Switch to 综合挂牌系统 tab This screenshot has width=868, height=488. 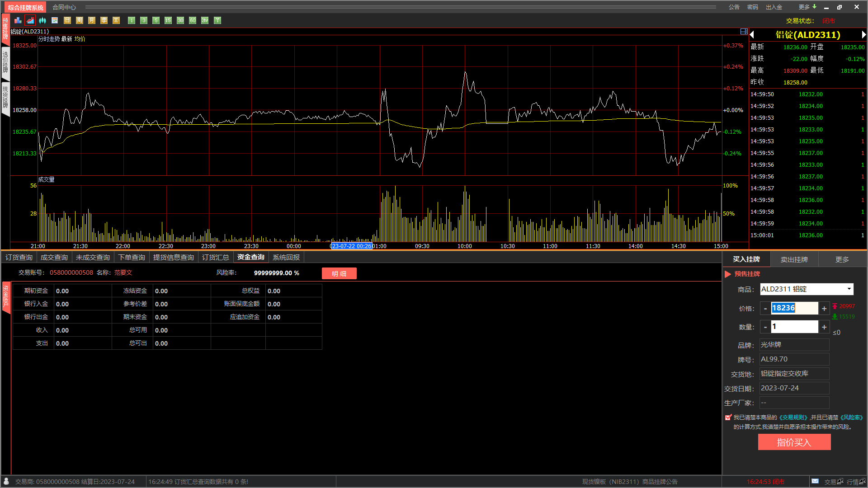(26, 7)
